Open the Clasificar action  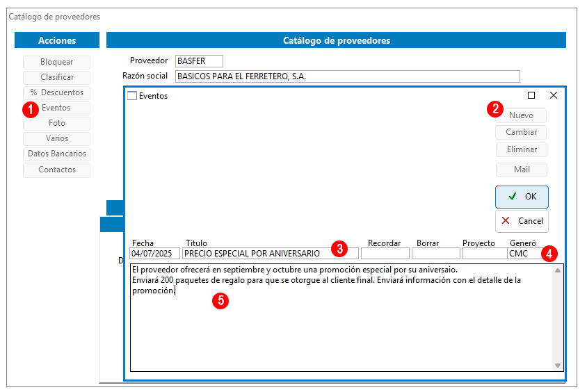click(x=56, y=77)
